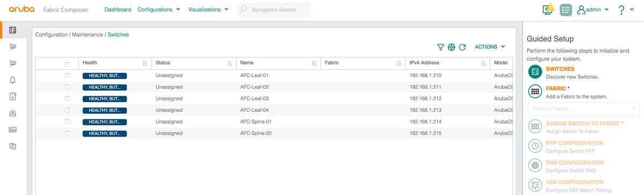Open the last sidebar icon at bottom

(13, 146)
